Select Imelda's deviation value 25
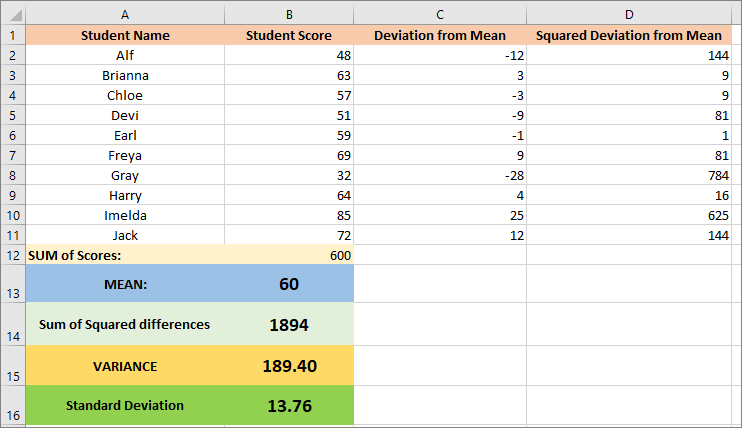Viewport: 742px width, 428px height. pos(440,215)
